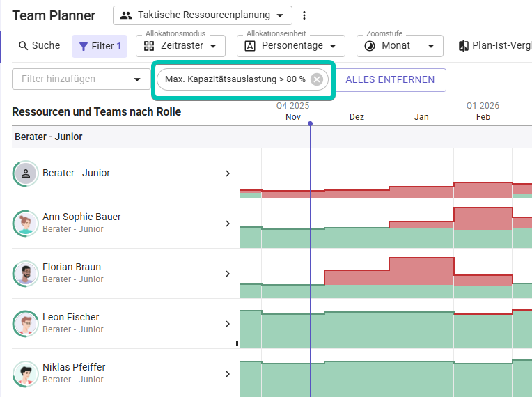Open the Plan-Ist-Vergleich comparison view
Screen dimensions: 532x397
click(494, 46)
